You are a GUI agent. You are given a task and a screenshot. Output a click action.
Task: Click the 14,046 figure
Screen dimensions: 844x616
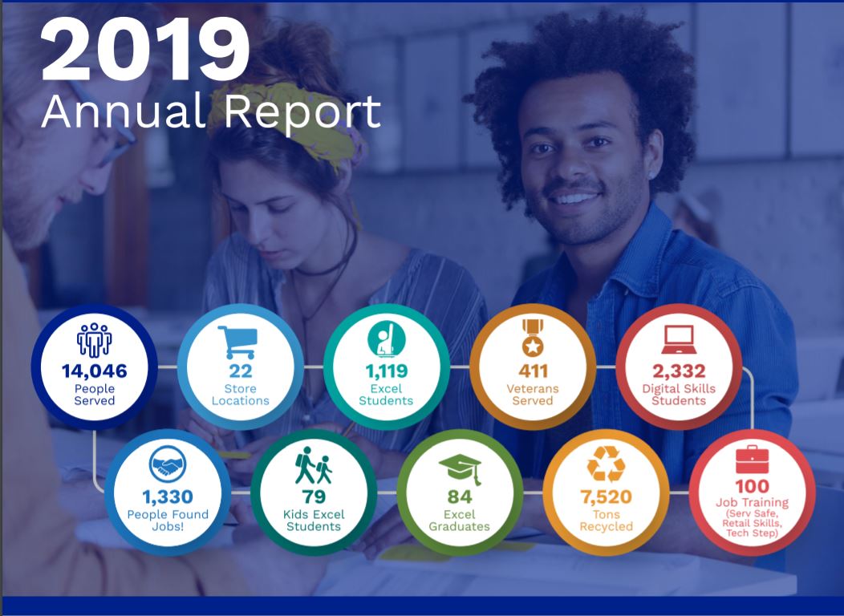94,371
